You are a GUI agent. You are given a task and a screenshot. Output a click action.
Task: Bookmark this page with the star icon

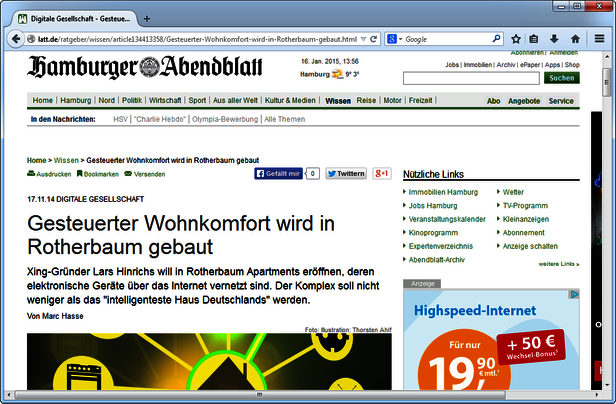click(x=515, y=39)
